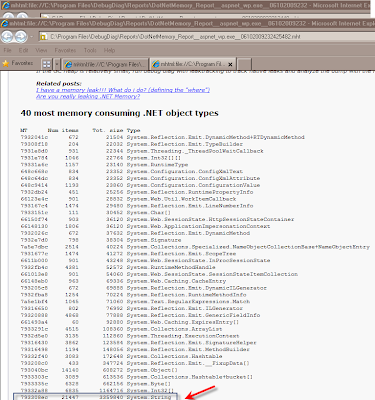Select System.Reflection.Emit.LineNumberInfo text
This screenshot has height=400, width=375.
pos(190,206)
